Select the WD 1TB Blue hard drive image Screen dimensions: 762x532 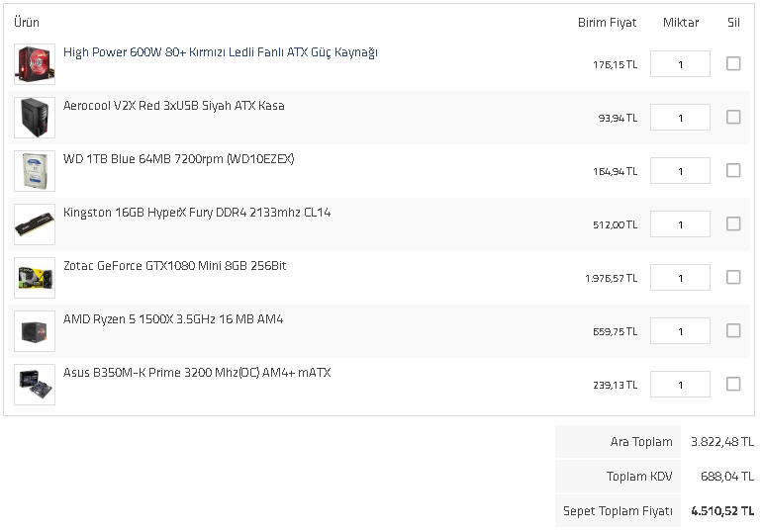pyautogui.click(x=35, y=171)
